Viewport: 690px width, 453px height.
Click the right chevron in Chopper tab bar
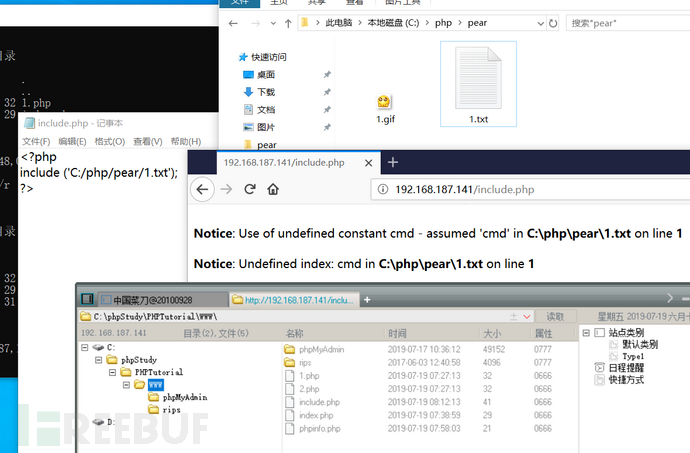tap(670, 298)
